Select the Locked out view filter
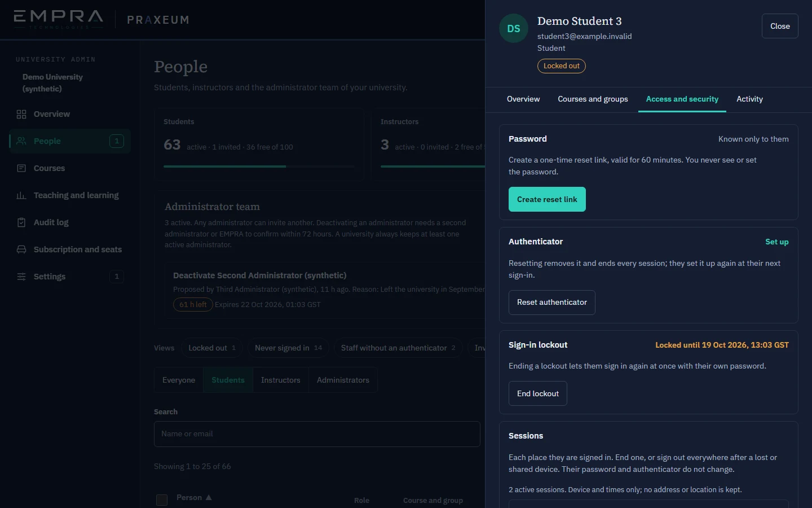This screenshot has height=508, width=812. 212,348
